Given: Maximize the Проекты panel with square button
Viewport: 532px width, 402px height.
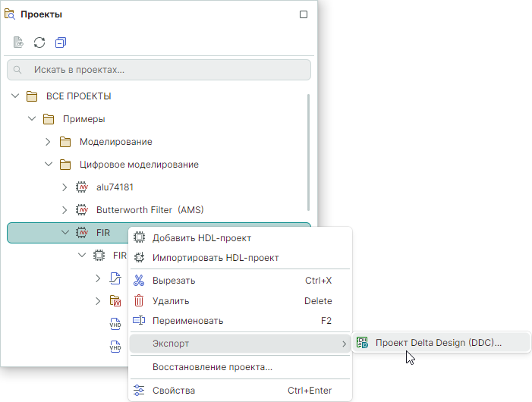Looking at the screenshot, I should coord(304,14).
